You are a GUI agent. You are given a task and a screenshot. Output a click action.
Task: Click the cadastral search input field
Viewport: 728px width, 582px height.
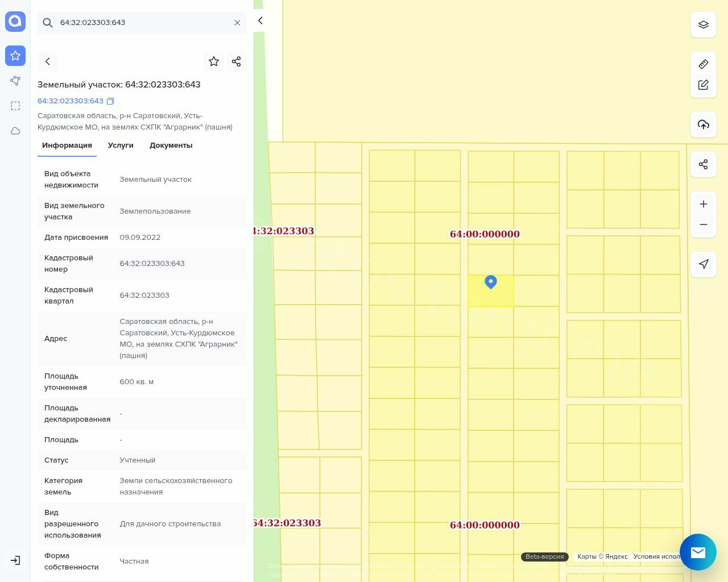142,23
